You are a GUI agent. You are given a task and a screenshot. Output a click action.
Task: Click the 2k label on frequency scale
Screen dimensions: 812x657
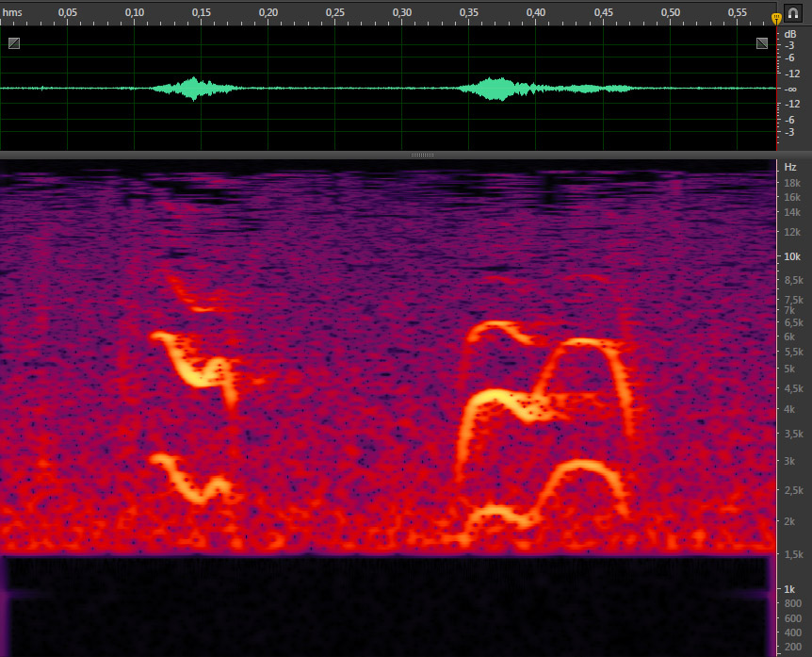(789, 521)
